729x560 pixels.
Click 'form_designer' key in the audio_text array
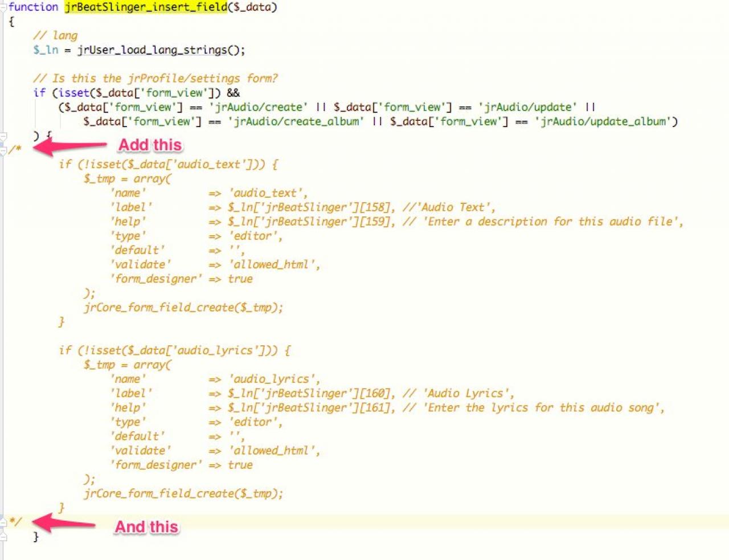coord(156,279)
